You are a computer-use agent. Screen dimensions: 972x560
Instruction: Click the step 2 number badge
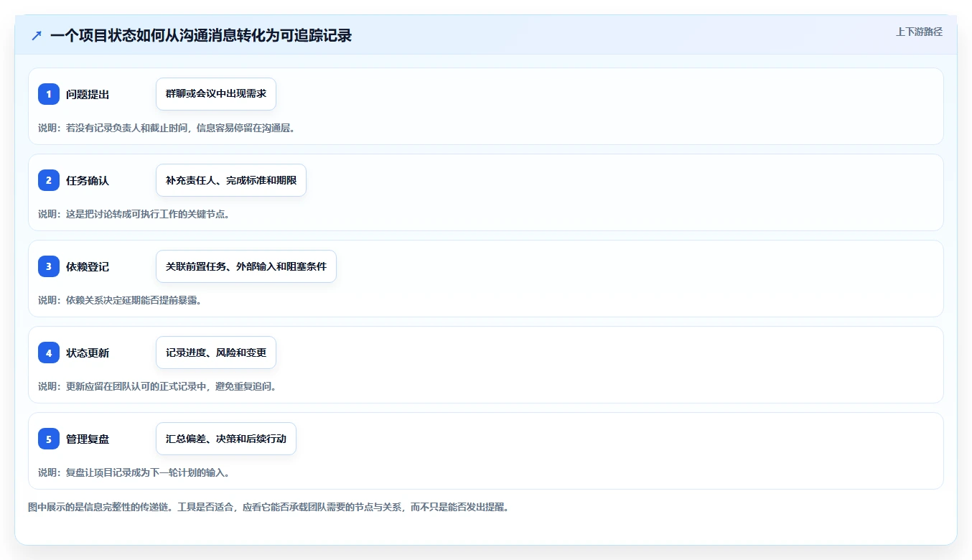[49, 180]
